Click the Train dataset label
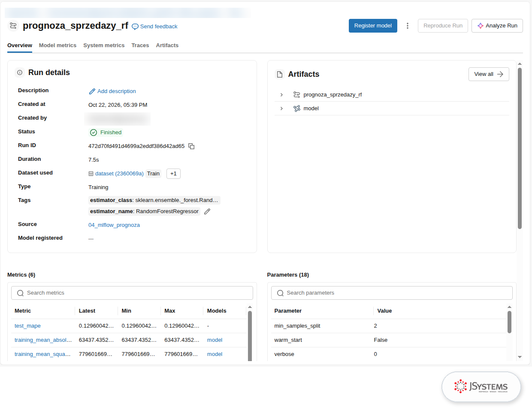Screen dimensions: 532x413 (x=153, y=174)
